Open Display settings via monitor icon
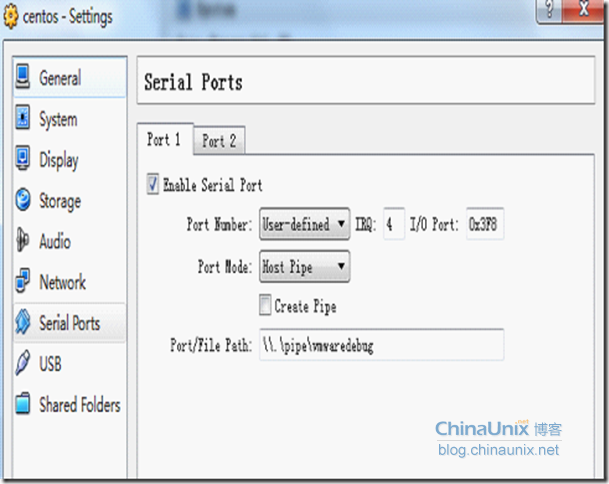Viewport: 609px width, 484px height. 23,160
